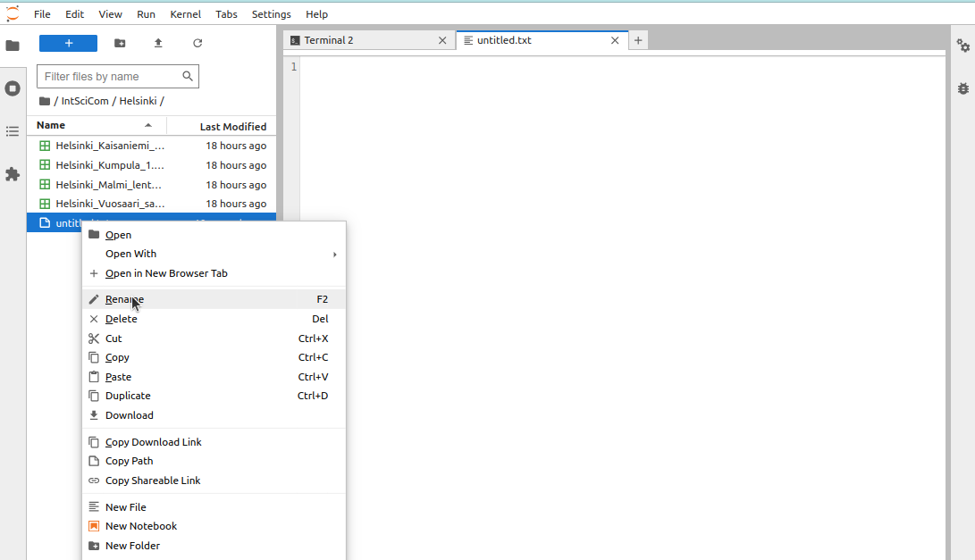975x560 pixels.
Task: Select Duplicate in the context menu
Action: [x=214, y=396]
